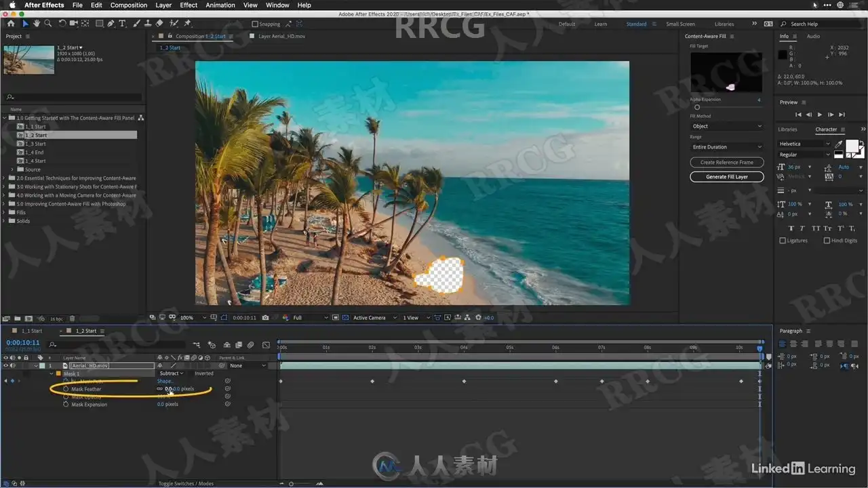Click the Character panel eyedropper
Image resolution: width=868 pixels, height=488 pixels.
(x=839, y=144)
